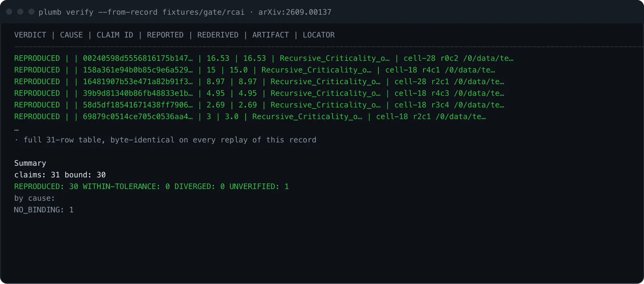Click REPRODUCED verdict in the 2.69 row

(x=37, y=105)
